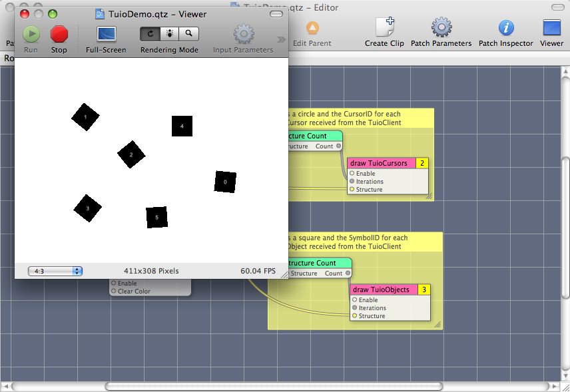Click the Edit Parent toolbar icon

312,28
